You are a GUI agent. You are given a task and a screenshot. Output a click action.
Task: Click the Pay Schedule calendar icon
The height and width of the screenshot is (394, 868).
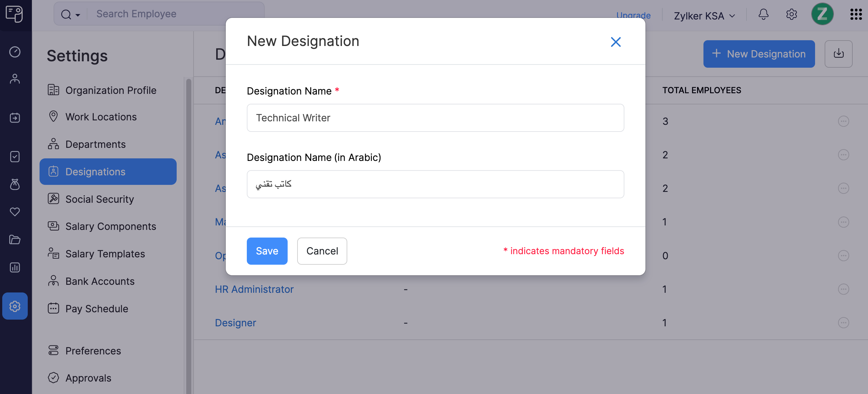[53, 309]
